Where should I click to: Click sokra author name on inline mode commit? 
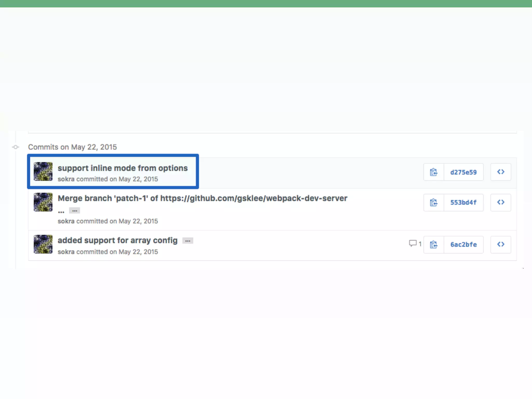click(x=66, y=179)
